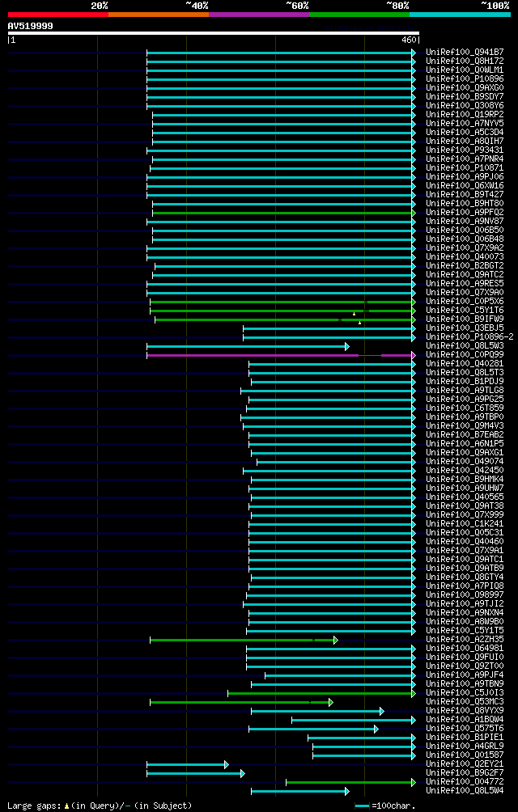This screenshot has height=812, width=518.
Task: Click the green alignment bar for C5J0I3
Action: pos(321,693)
